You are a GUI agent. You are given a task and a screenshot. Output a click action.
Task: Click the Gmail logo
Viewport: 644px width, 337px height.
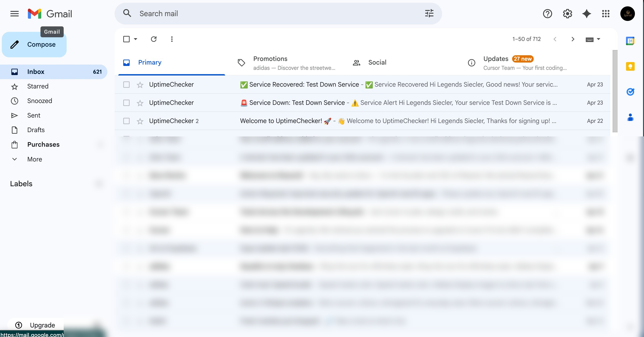pos(50,13)
